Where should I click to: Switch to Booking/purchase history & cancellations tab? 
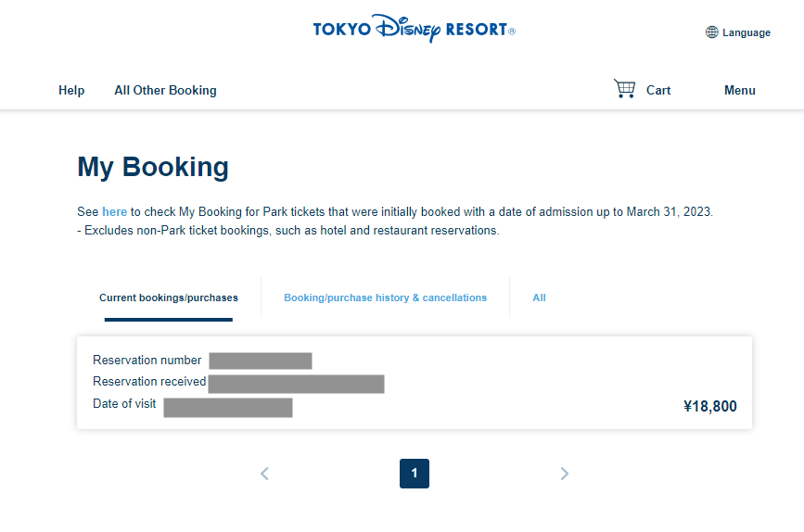(385, 298)
